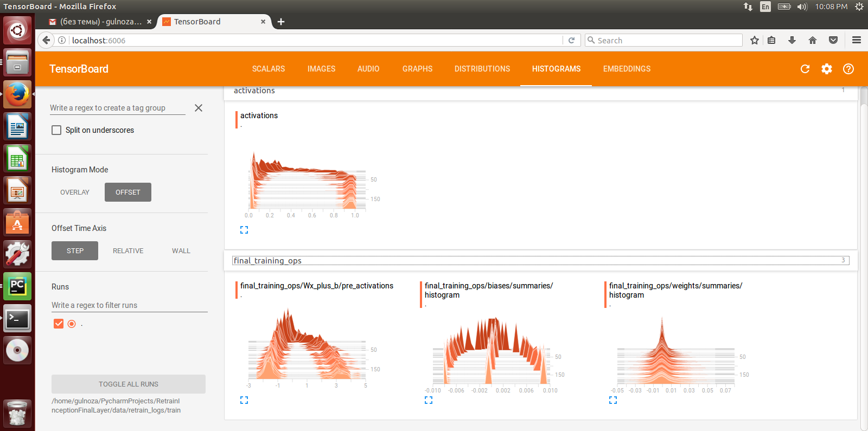
Task: Close the TensorBoard browser tab
Action: (263, 22)
